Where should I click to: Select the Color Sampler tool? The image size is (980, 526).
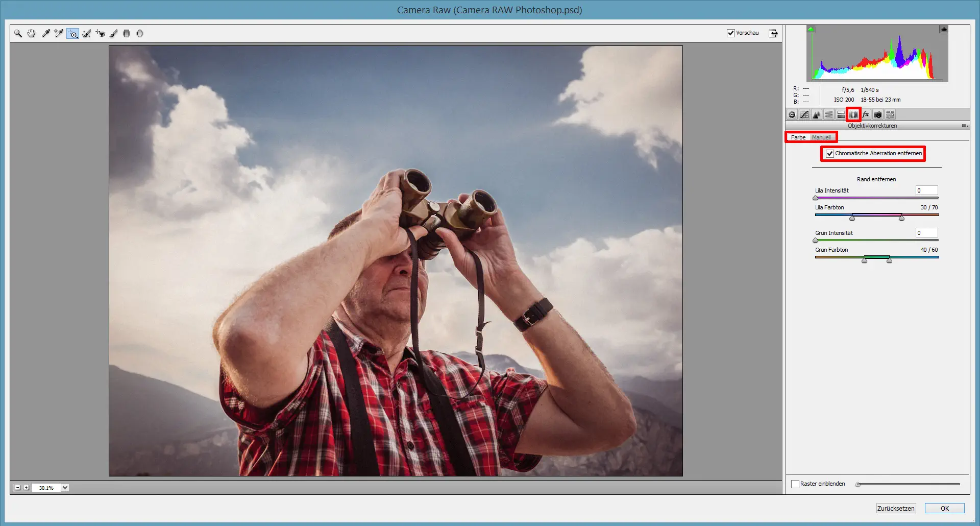click(x=58, y=33)
